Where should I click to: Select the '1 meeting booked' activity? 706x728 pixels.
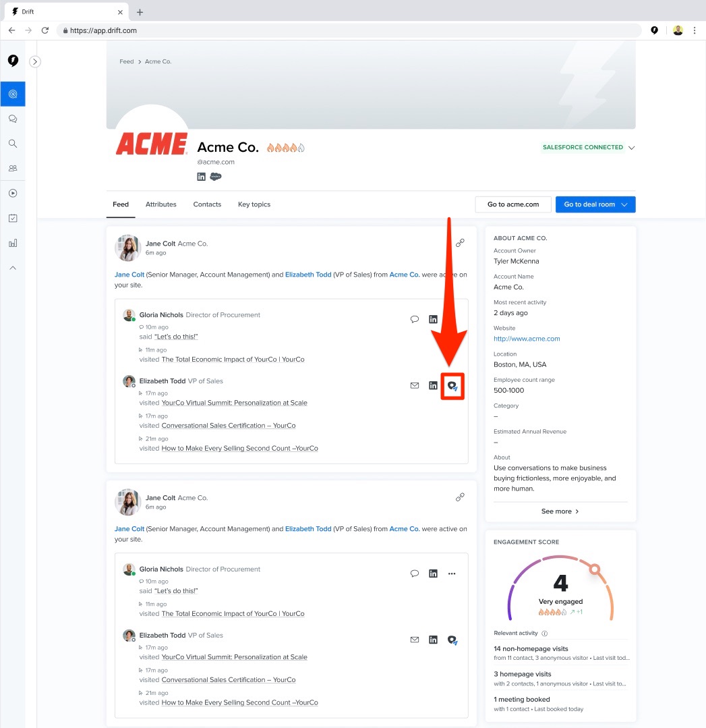point(539,704)
